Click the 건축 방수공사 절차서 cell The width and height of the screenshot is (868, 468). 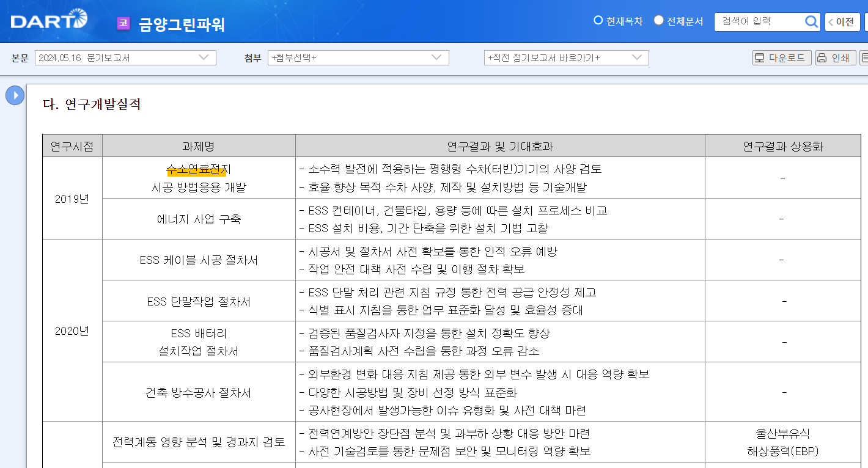[x=199, y=392]
